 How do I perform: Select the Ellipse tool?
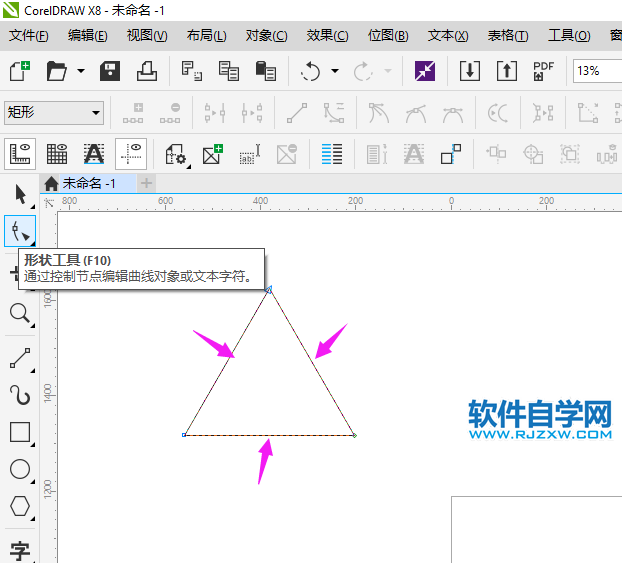click(19, 469)
